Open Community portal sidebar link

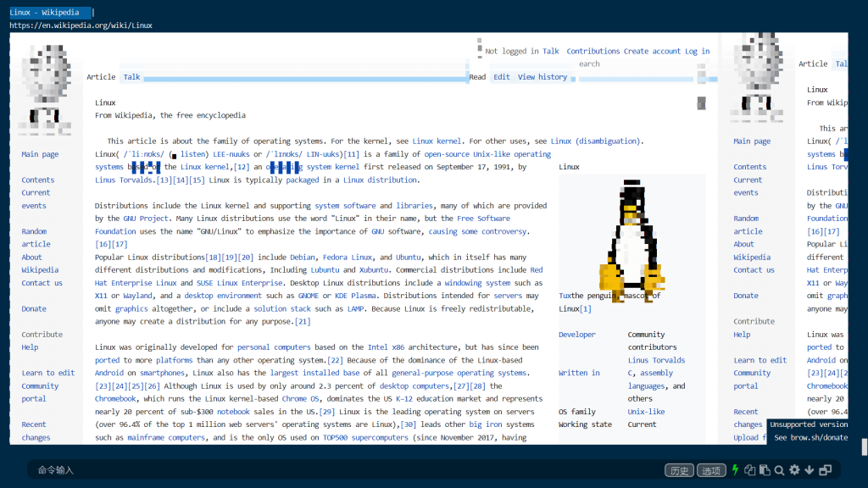tap(40, 392)
